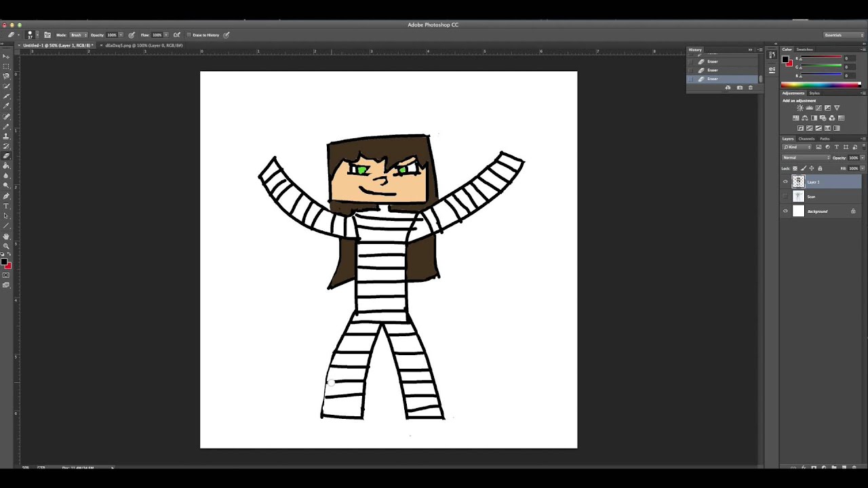Select the Line shape tool
The height and width of the screenshot is (488, 868).
6,225
